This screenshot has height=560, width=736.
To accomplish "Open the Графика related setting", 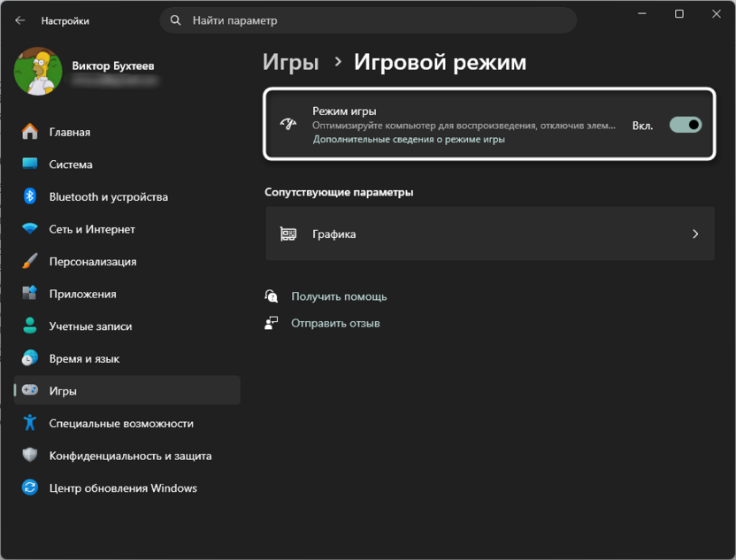I will (x=490, y=234).
